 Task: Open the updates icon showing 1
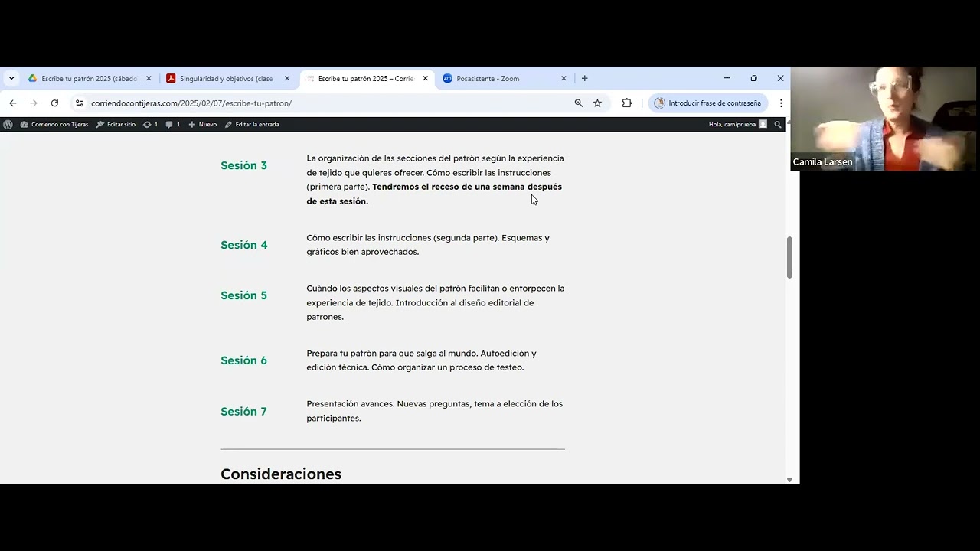tap(150, 124)
